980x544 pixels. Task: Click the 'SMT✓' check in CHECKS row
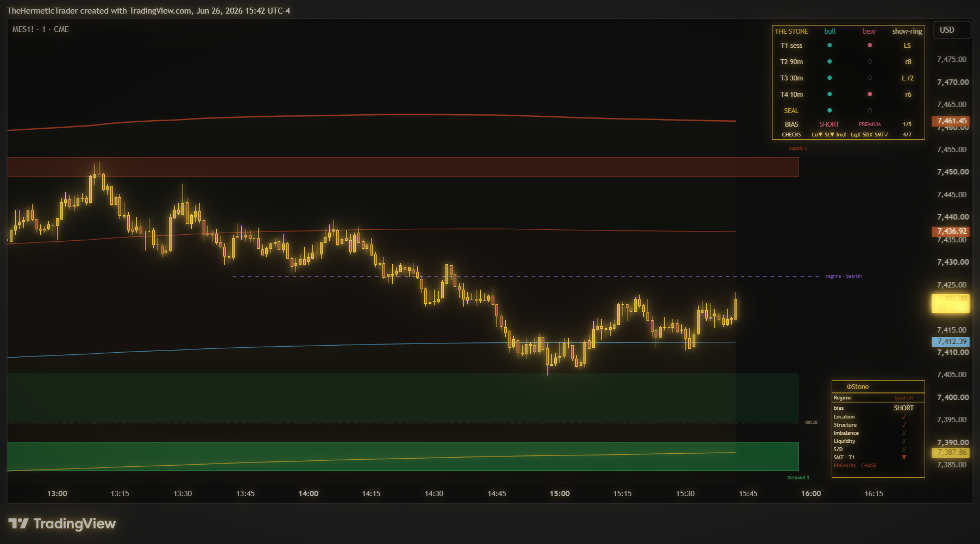pyautogui.click(x=882, y=135)
